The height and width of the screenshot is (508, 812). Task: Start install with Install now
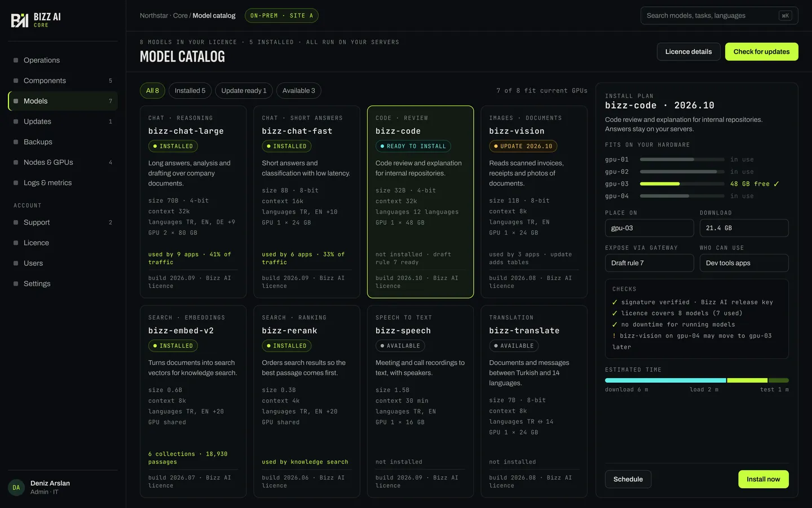[764, 479]
